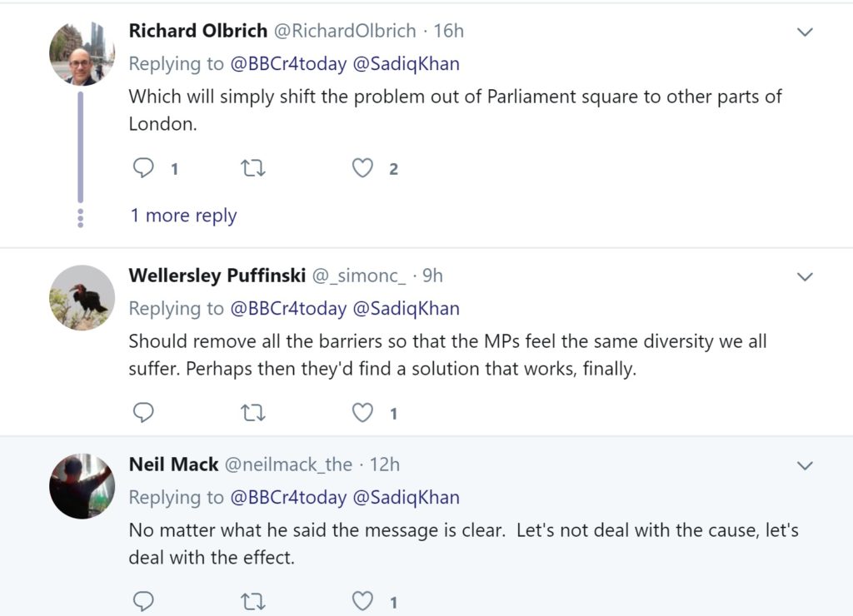853x616 pixels.
Task: Open more options chevron on Richard Olbrich's tweet
Action: (x=805, y=32)
